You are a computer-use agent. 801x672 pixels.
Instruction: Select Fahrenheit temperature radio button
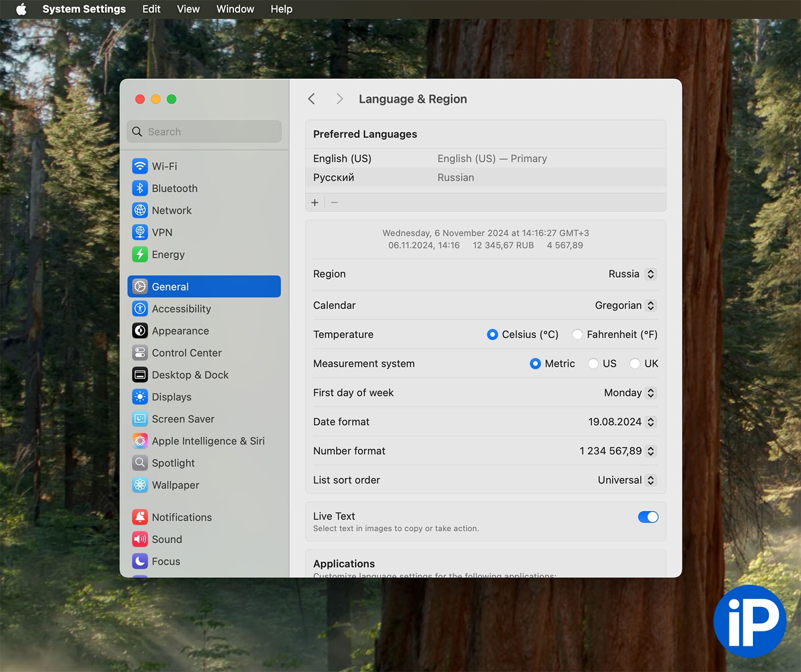tap(577, 334)
